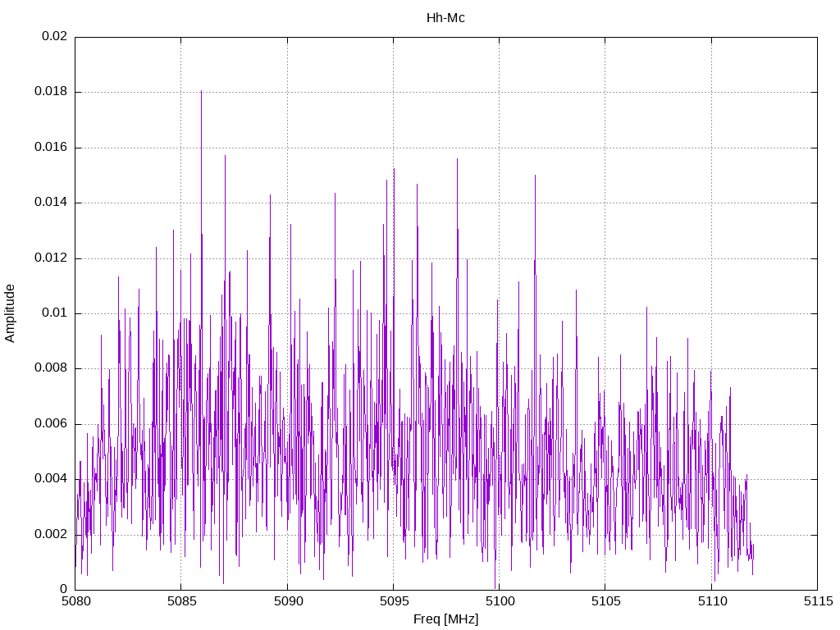
Task: Select the 0.002 y-axis tick label
Action: (x=51, y=534)
